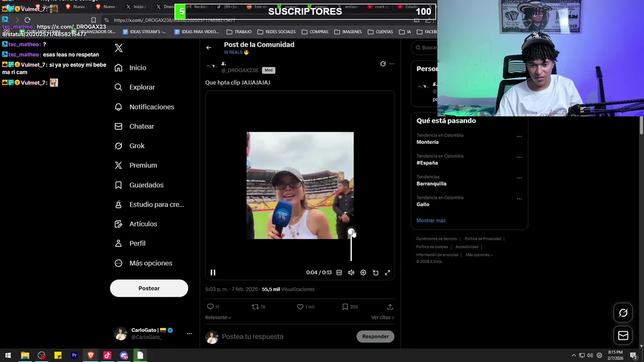The height and width of the screenshot is (362, 644).
Task: Open floating Grok button
Action: click(x=623, y=313)
